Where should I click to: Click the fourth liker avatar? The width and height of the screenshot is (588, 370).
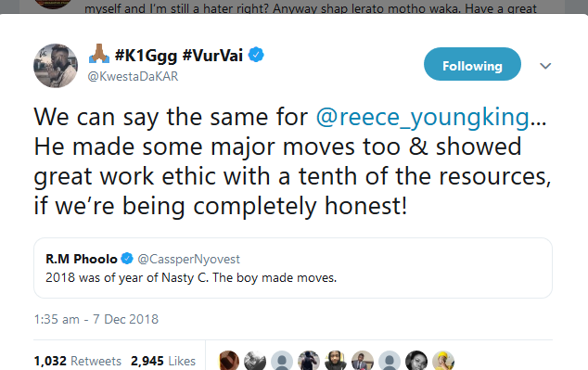pyautogui.click(x=309, y=361)
